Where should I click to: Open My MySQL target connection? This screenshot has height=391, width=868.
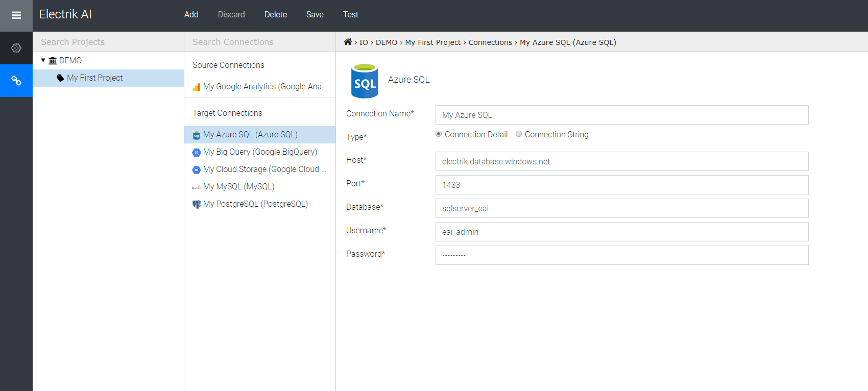coord(238,187)
